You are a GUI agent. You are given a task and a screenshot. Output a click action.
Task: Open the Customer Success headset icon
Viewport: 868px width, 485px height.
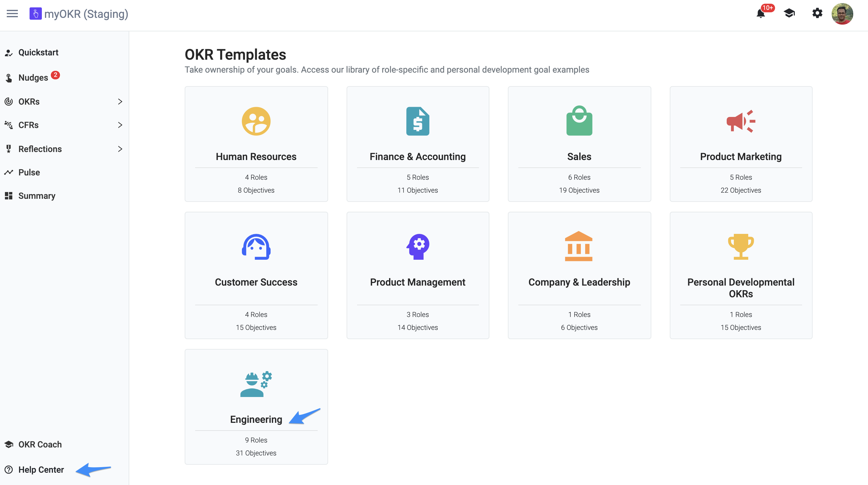pyautogui.click(x=256, y=247)
